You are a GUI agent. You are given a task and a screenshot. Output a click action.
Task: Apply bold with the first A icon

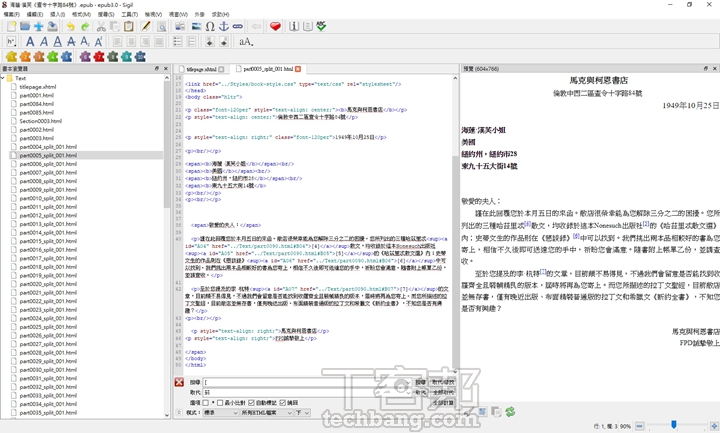(30, 42)
